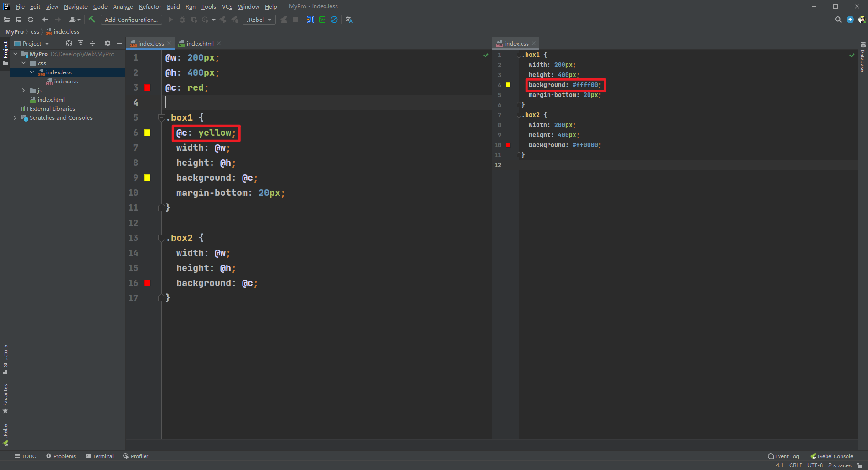
Task: Expand the js folder in tree
Action: [24, 90]
